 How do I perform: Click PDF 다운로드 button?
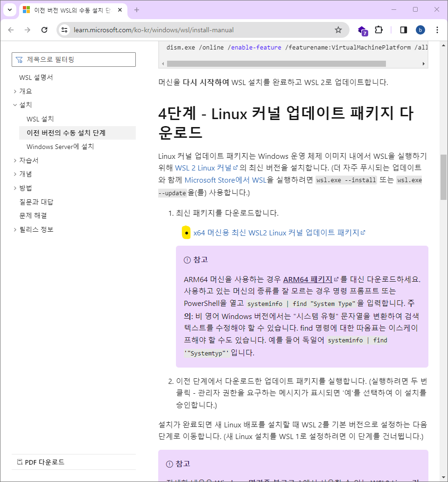click(41, 462)
